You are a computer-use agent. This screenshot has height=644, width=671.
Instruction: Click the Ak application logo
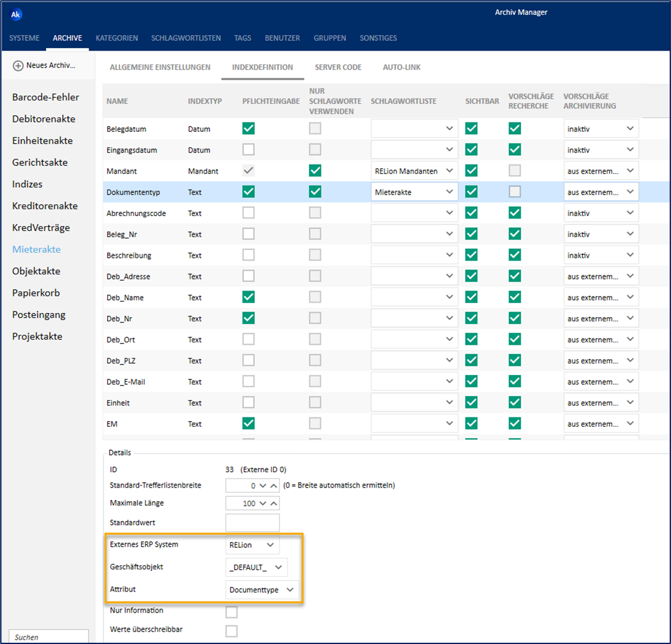[15, 14]
